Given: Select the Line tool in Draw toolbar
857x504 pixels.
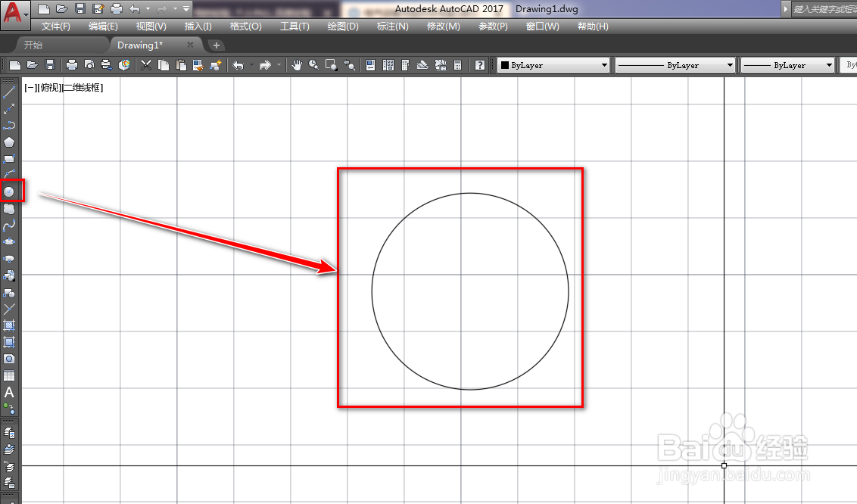Looking at the screenshot, I should click(x=9, y=93).
